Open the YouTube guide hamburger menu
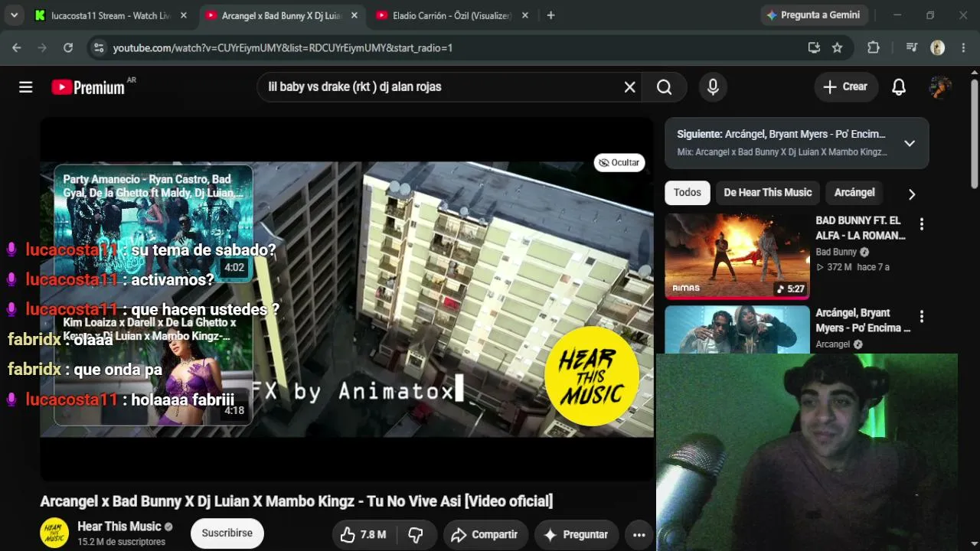Screen dimensions: 980x551 [26, 87]
